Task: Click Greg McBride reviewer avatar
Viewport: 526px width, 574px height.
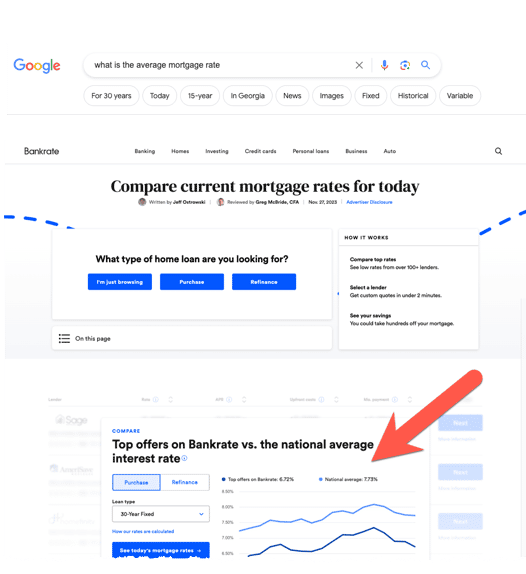Action: [x=220, y=202]
